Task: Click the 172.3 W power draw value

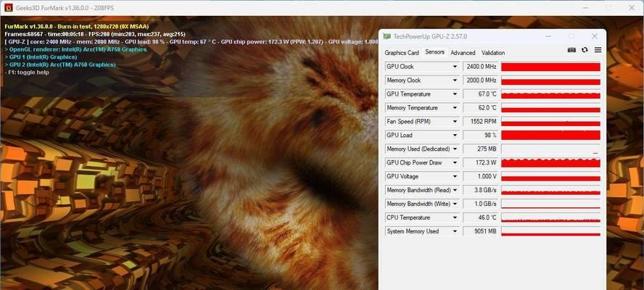Action: pos(481,162)
